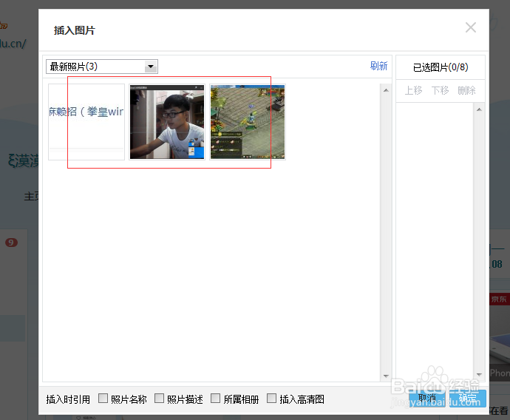The width and height of the screenshot is (510, 420).
Task: Select the text image thumbnail 麻赖招
Action: [86, 122]
